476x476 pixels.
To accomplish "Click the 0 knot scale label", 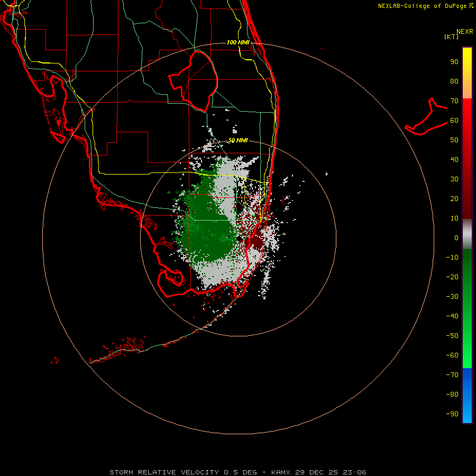I will point(456,237).
